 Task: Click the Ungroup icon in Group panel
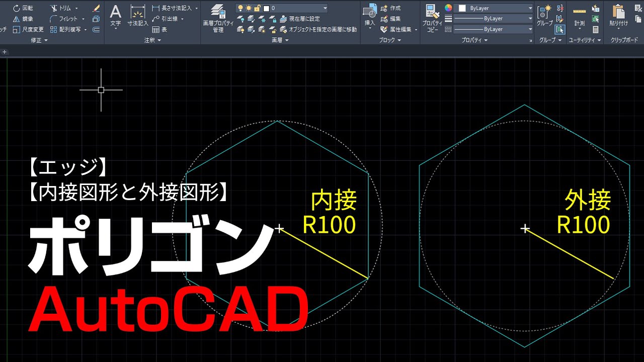click(560, 8)
